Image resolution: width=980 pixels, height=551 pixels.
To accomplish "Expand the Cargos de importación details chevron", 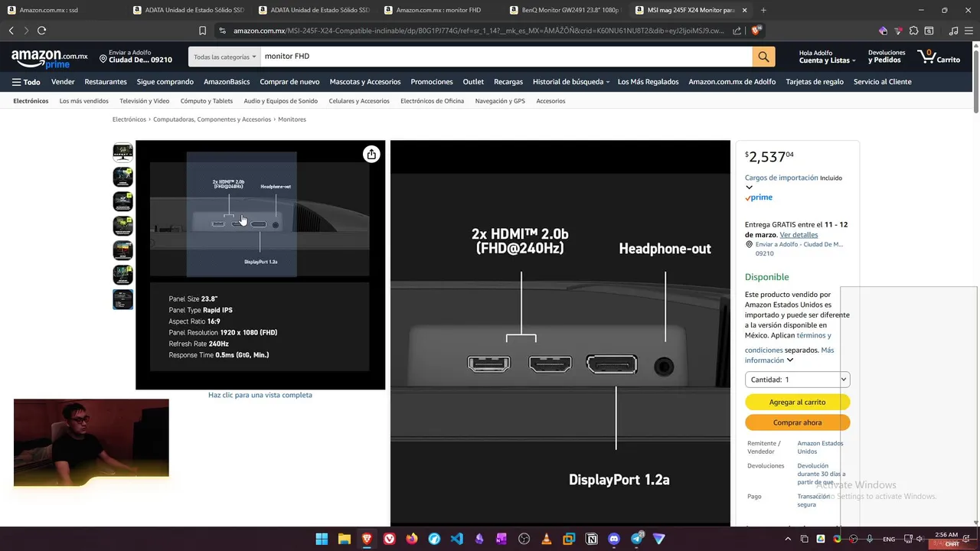I will click(749, 187).
